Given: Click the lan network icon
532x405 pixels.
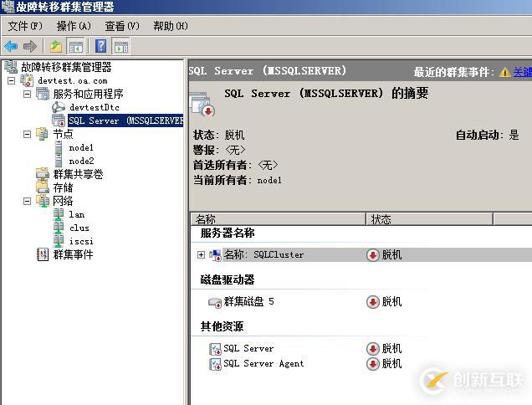Looking at the screenshot, I should click(x=59, y=214).
